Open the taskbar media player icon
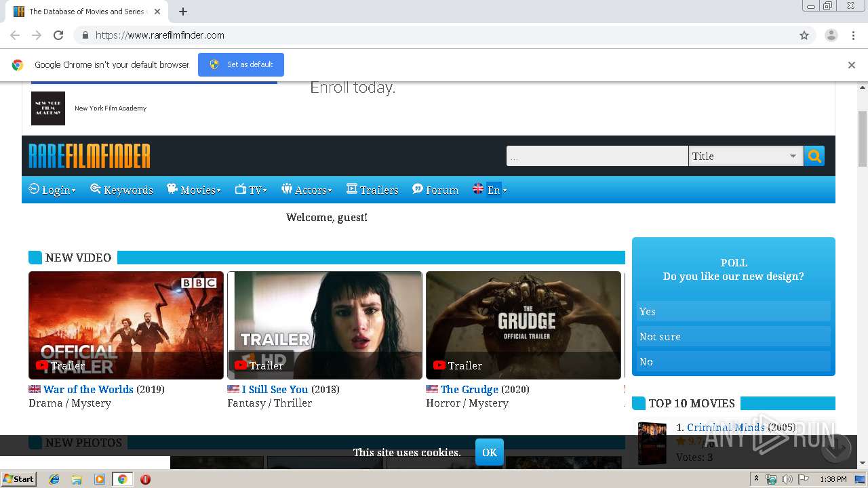 (x=100, y=479)
